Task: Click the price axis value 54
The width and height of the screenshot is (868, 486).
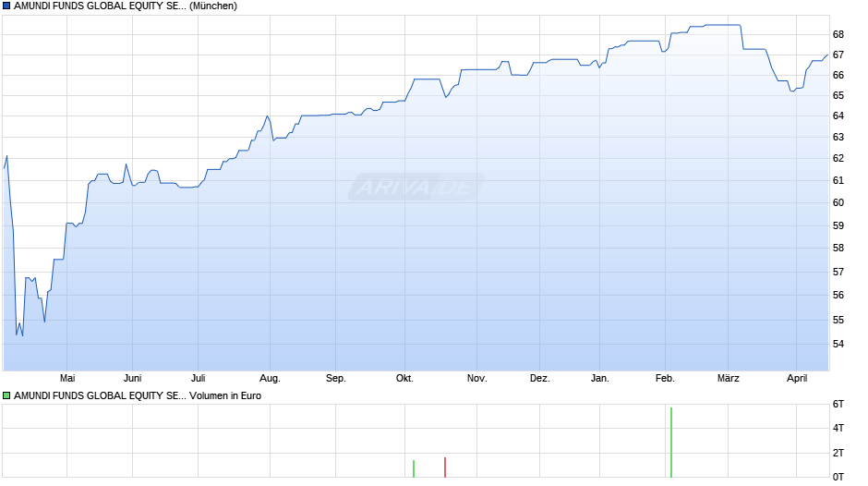Action: (838, 344)
